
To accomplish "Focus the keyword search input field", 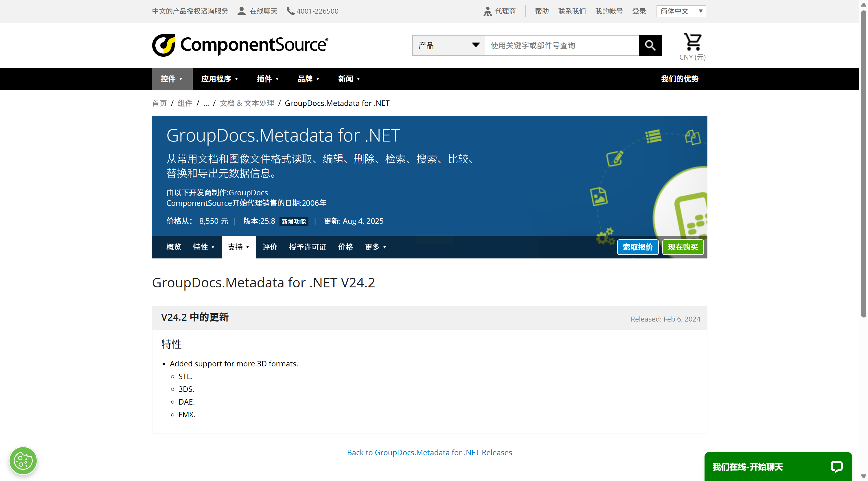I will pos(562,45).
